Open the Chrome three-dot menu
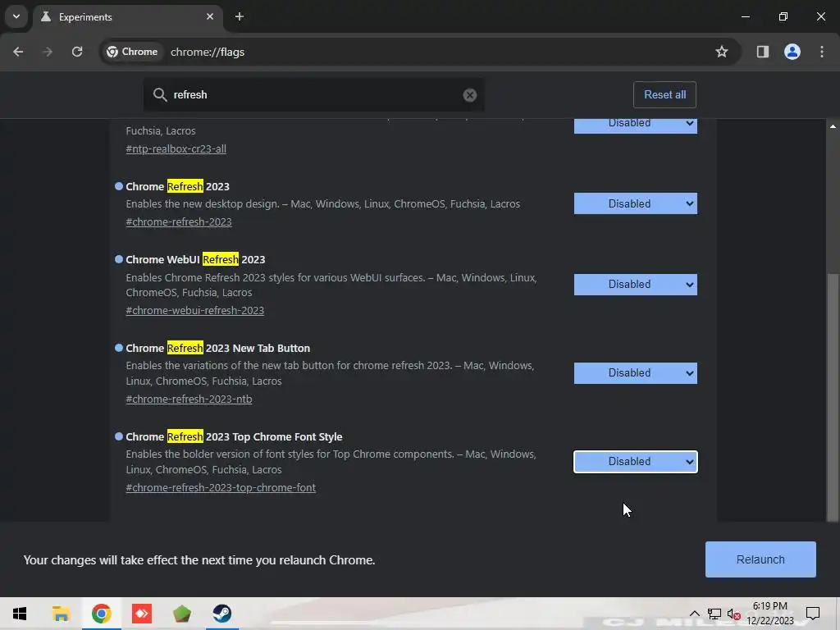Screen dimensions: 840x630 822,52
